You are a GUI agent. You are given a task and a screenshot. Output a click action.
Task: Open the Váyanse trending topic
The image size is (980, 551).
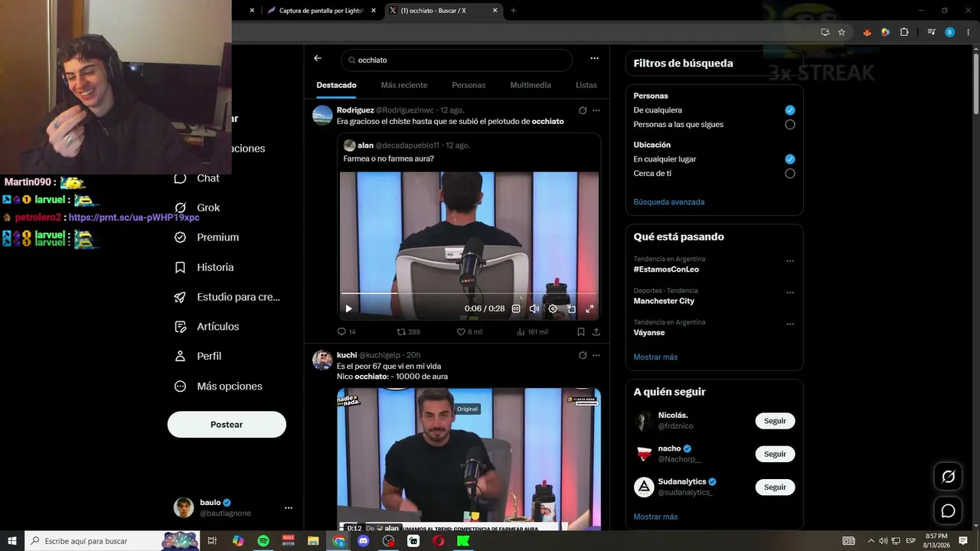(649, 333)
